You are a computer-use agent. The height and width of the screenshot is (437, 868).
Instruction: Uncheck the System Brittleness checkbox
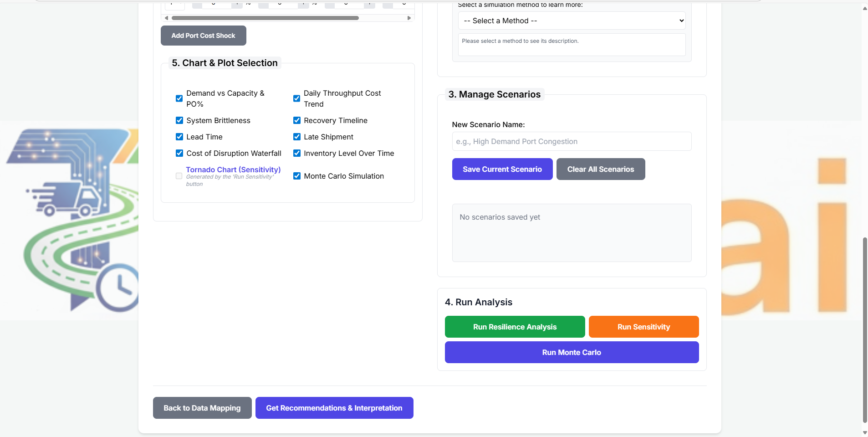tap(179, 120)
